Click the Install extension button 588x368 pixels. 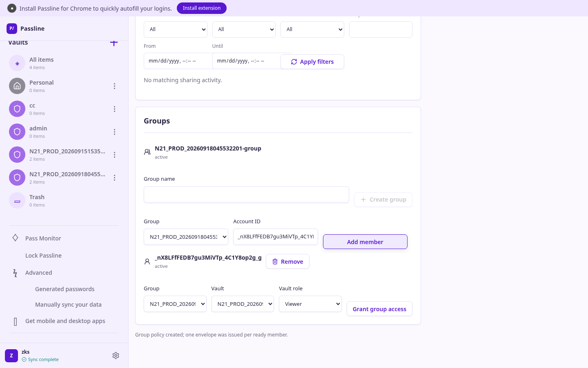pos(202,8)
